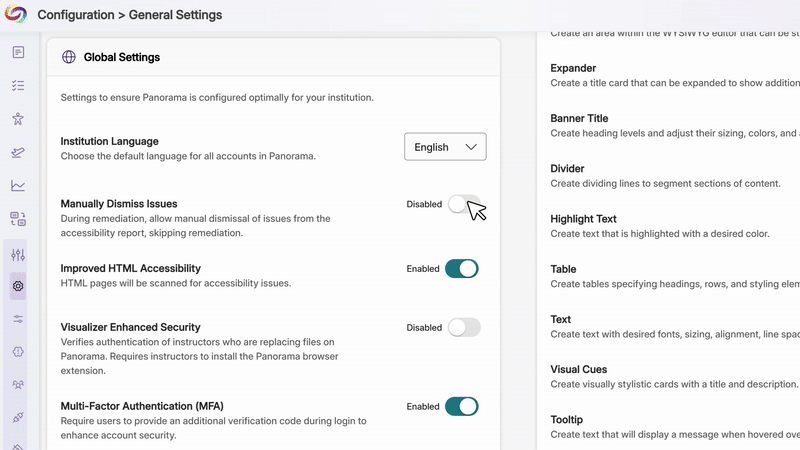Enable the Visualizer Enhanced Security toggle
The width and height of the screenshot is (800, 450).
tap(464, 328)
